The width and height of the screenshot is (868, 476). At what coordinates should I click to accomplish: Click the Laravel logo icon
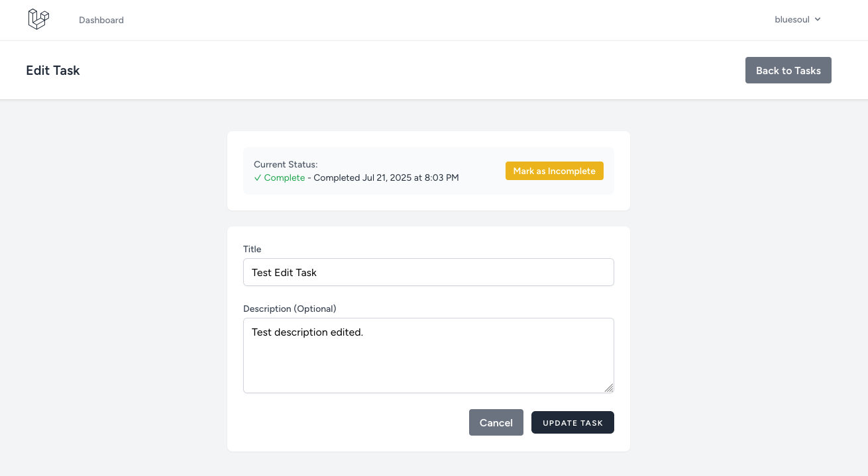[x=38, y=19]
